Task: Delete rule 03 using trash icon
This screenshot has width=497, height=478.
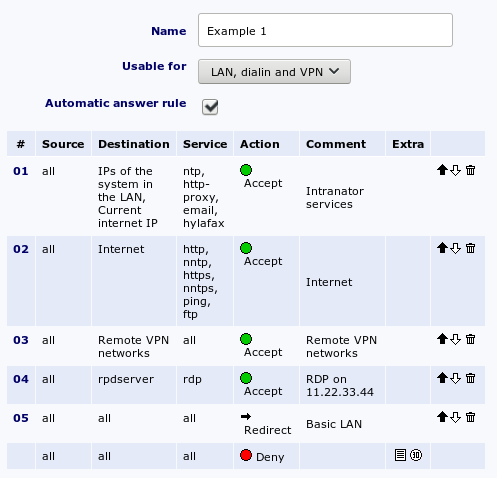Action: pos(470,339)
